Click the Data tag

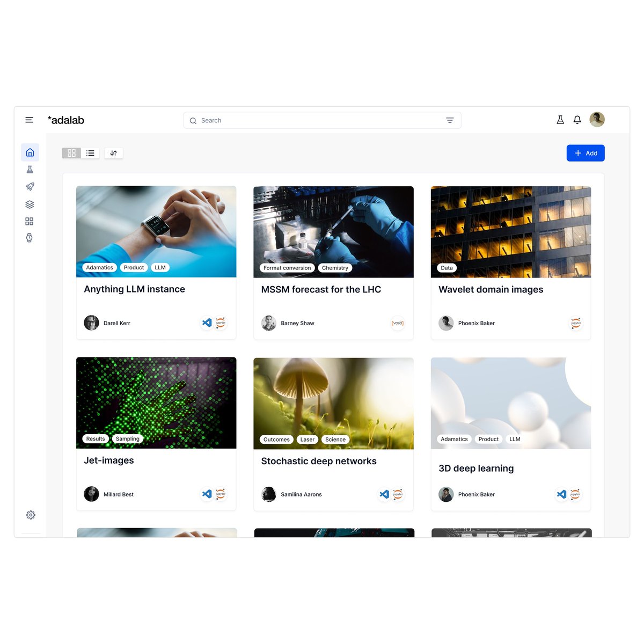(x=447, y=268)
